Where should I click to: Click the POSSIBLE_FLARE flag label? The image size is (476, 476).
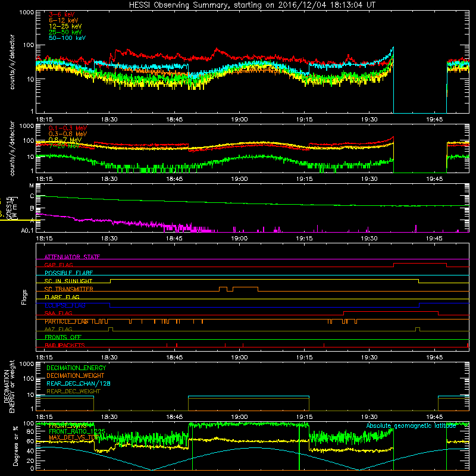coord(68,273)
